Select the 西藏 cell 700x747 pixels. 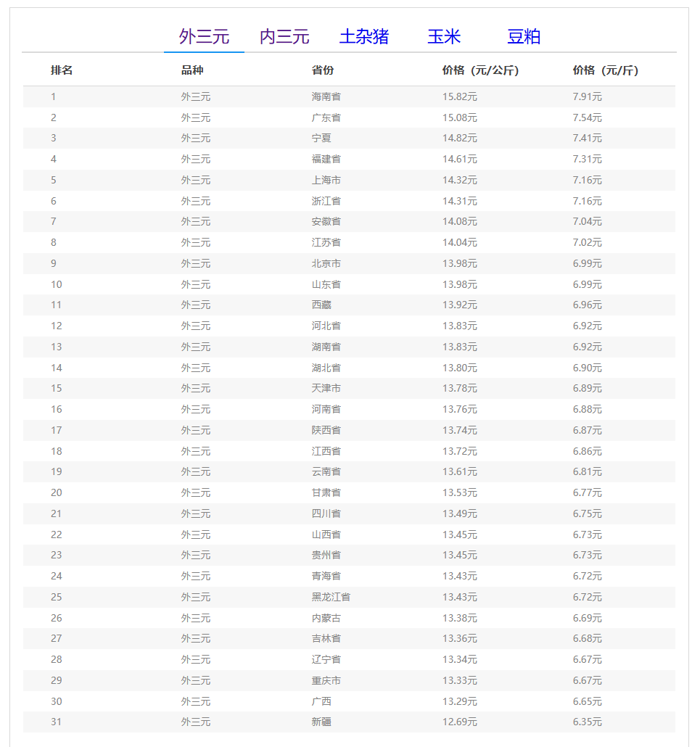pos(321,305)
